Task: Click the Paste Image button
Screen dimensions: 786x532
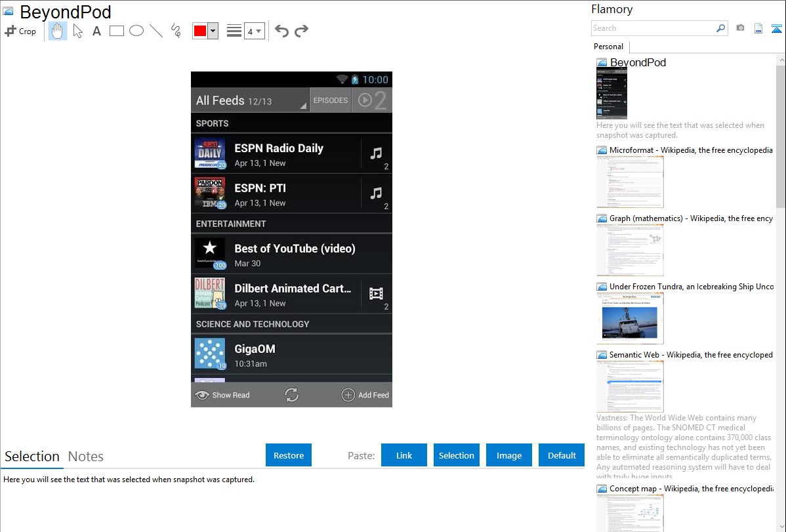Action: point(508,455)
